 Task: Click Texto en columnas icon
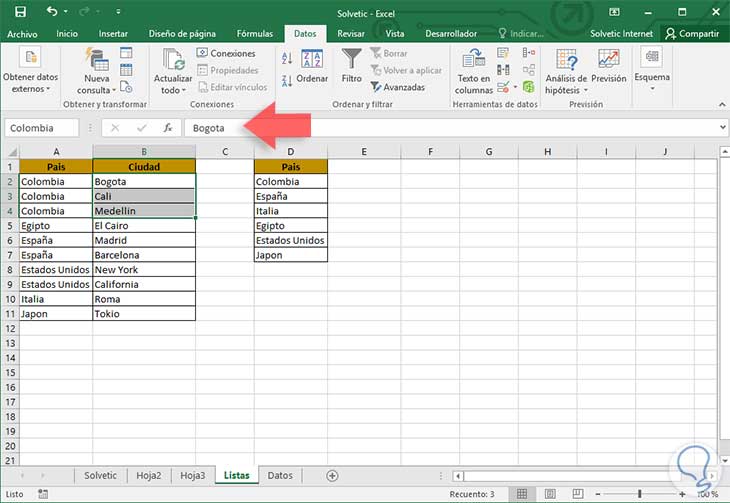coord(473,59)
